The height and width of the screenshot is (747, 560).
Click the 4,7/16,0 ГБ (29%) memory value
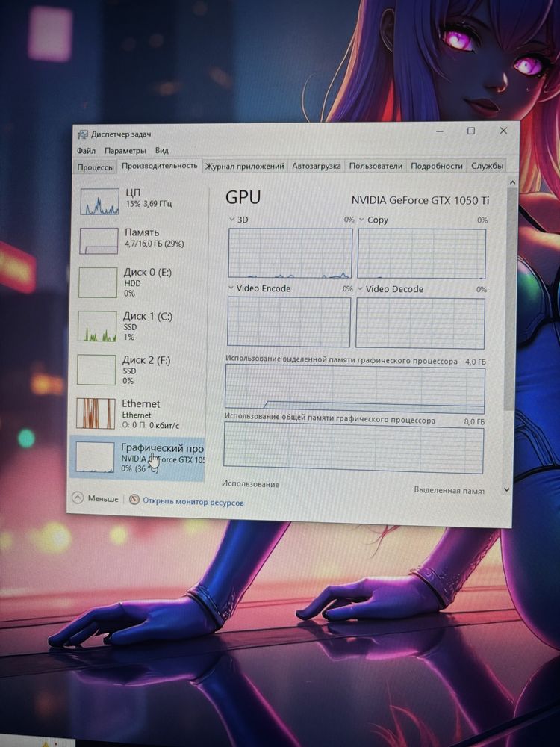tap(155, 244)
